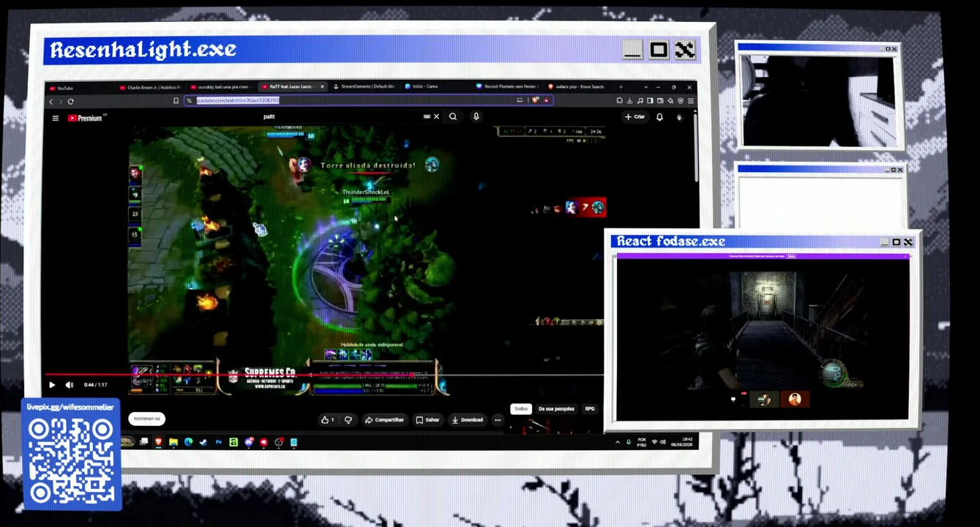Open Task View on the taskbar
Screen dimensions: 980x527
pyautogui.click(x=143, y=442)
